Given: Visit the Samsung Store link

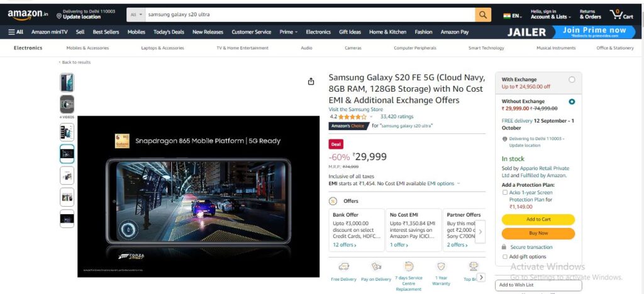Looking at the screenshot, I should (356, 109).
